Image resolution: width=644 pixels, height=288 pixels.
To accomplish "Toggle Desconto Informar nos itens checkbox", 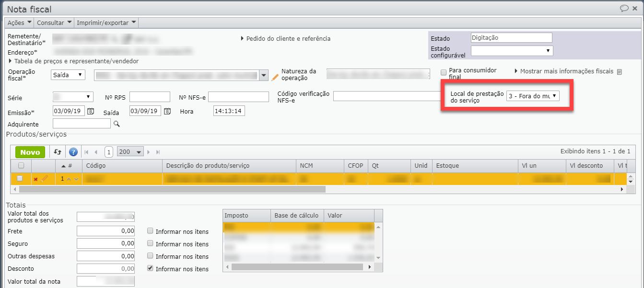I will click(x=151, y=268).
